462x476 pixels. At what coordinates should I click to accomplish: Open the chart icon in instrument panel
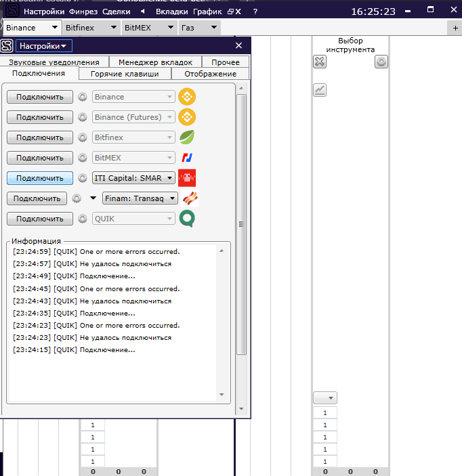320,90
